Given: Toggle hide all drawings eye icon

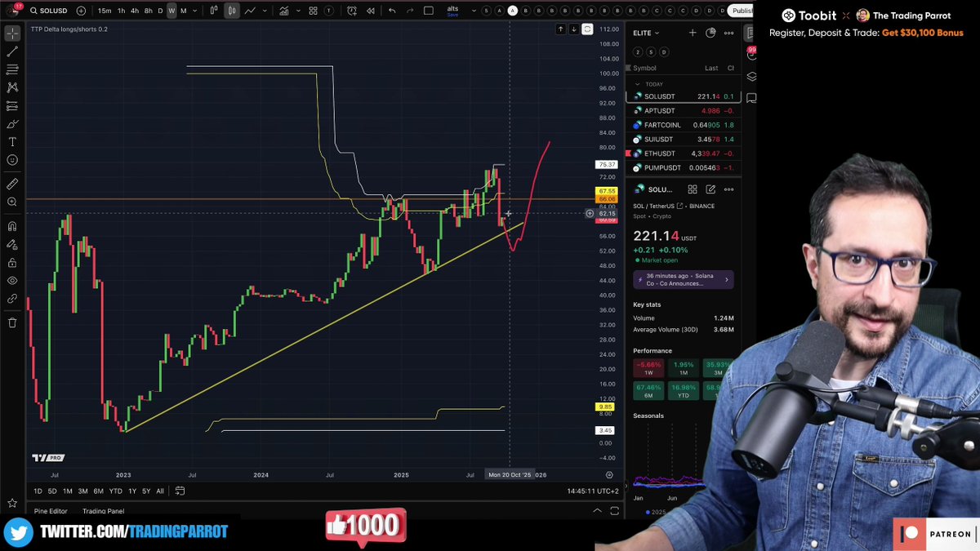Looking at the screenshot, I should click(x=12, y=281).
